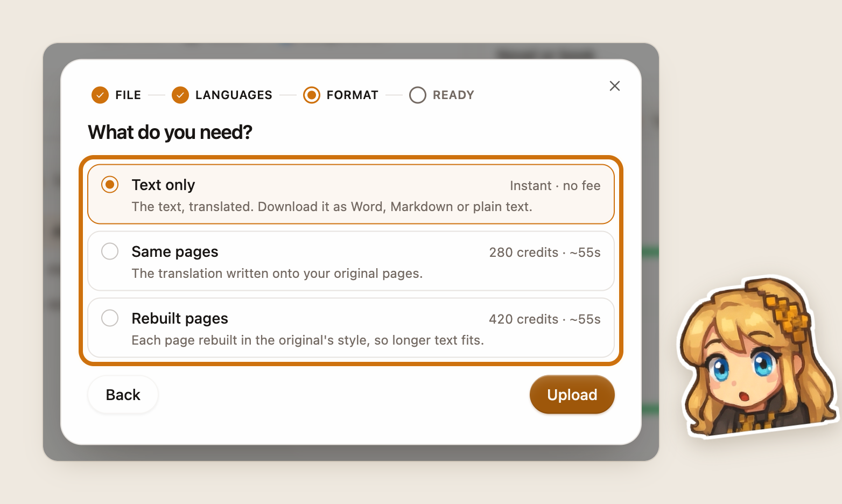Viewport: 842px width, 504px height.
Task: Click 'The translation written onto your original pages.'
Action: click(277, 274)
